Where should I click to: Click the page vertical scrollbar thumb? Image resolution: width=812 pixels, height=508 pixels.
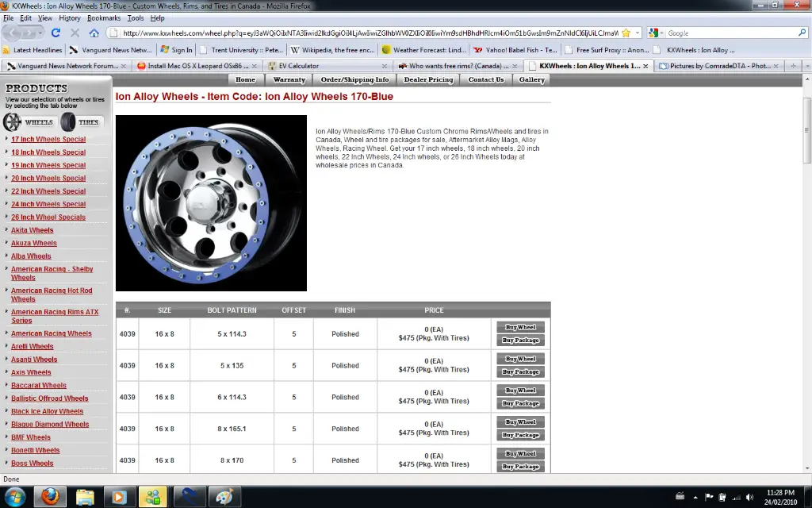pos(806,130)
